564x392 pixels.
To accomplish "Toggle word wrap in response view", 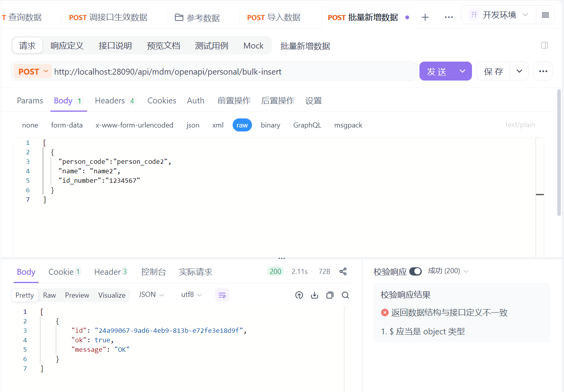I will (222, 295).
